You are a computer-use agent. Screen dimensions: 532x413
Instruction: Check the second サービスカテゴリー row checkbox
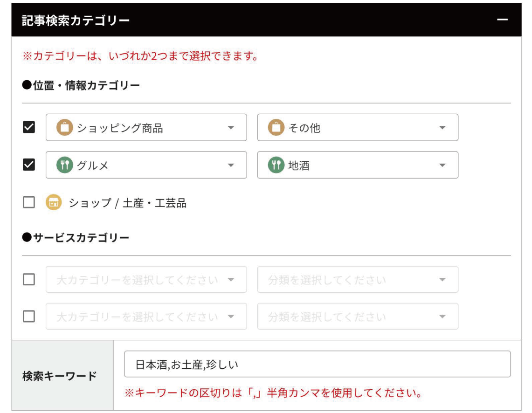click(x=29, y=317)
